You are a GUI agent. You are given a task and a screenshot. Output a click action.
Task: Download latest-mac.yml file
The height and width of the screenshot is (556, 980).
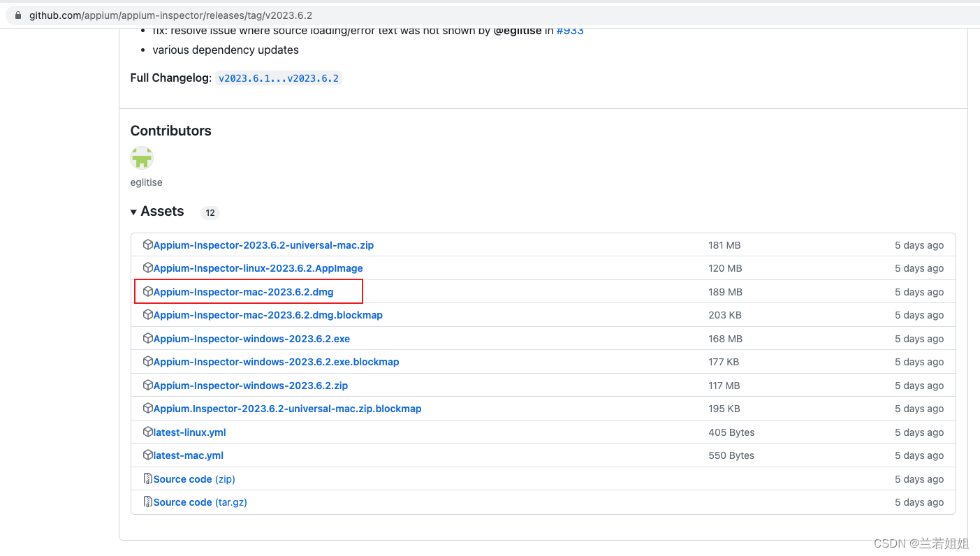pos(188,455)
